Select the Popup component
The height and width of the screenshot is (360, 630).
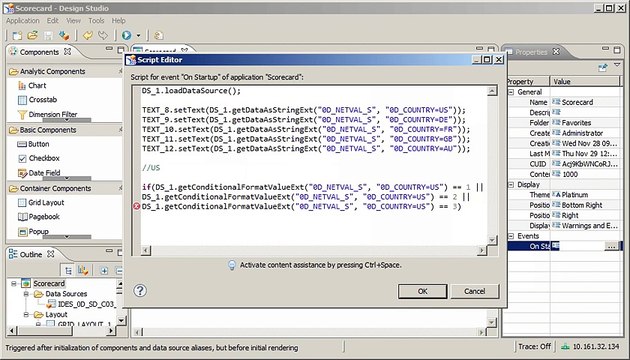pyautogui.click(x=33, y=231)
